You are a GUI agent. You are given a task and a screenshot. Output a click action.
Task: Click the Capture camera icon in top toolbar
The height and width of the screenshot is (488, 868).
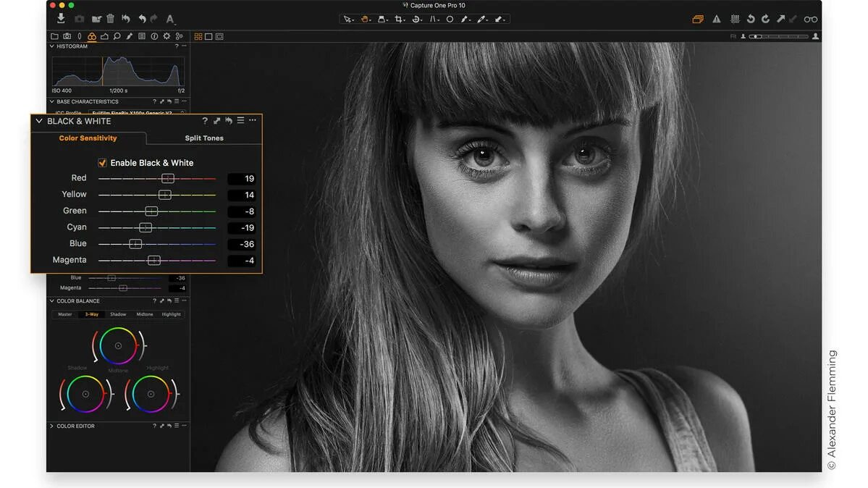coord(80,19)
